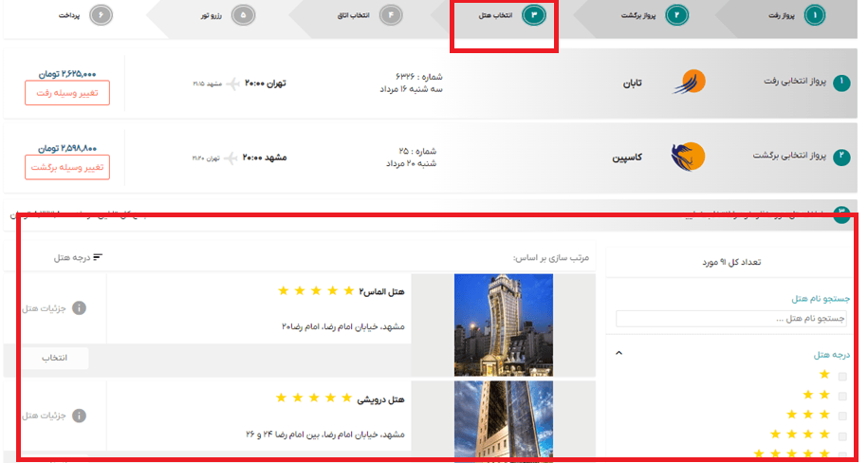This screenshot has height=463, width=868.
Task: Click the جستجو نام هتل search field
Action: point(731,319)
